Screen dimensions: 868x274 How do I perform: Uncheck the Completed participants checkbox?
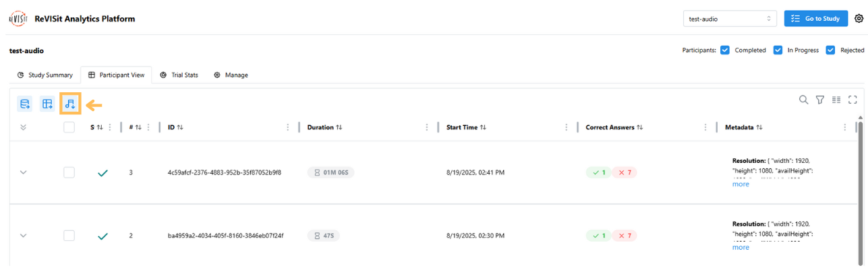pos(725,50)
